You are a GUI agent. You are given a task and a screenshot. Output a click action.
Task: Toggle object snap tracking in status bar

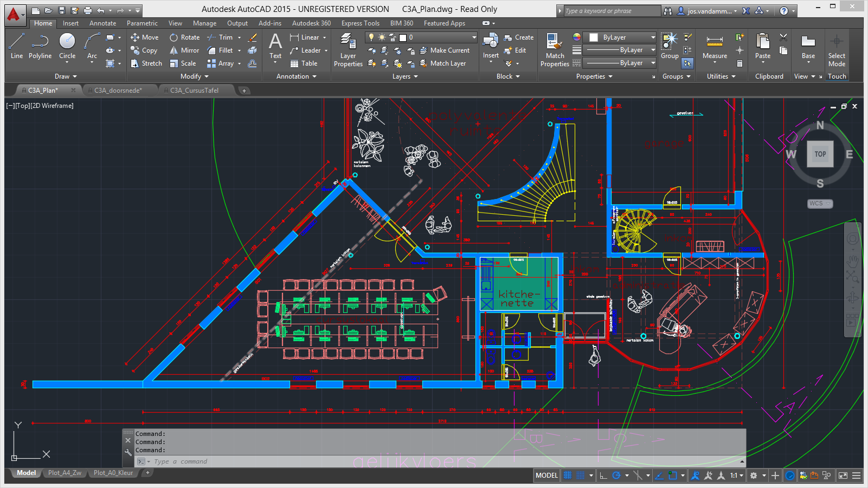660,476
